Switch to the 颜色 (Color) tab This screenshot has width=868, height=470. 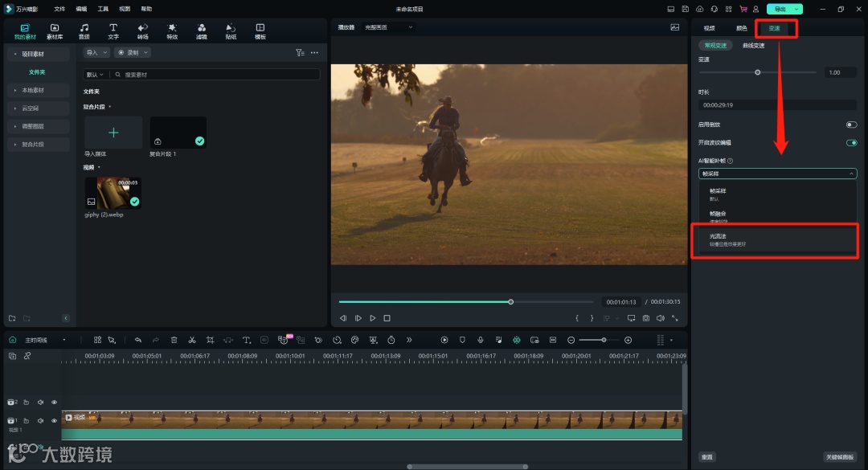[741, 28]
